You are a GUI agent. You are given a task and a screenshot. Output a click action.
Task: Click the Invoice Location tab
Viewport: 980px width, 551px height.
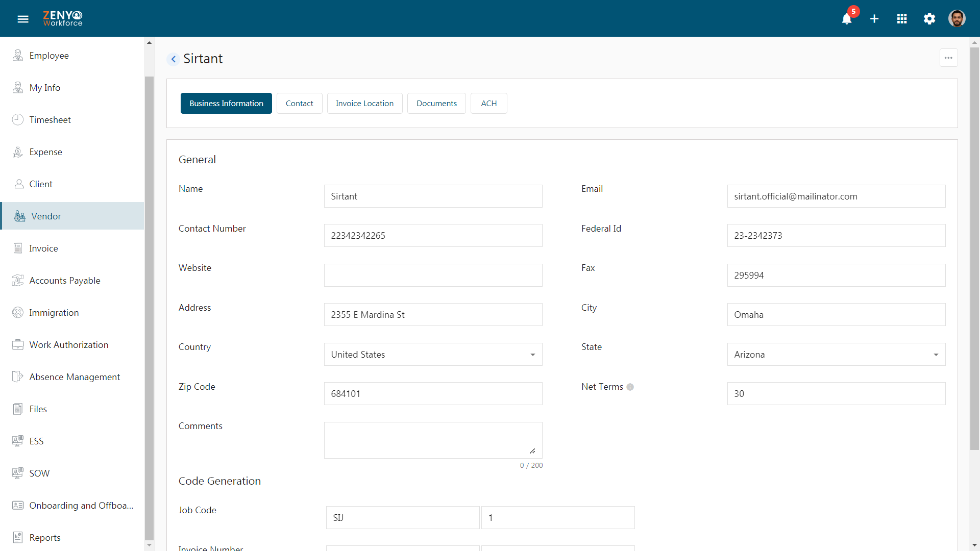tap(365, 103)
